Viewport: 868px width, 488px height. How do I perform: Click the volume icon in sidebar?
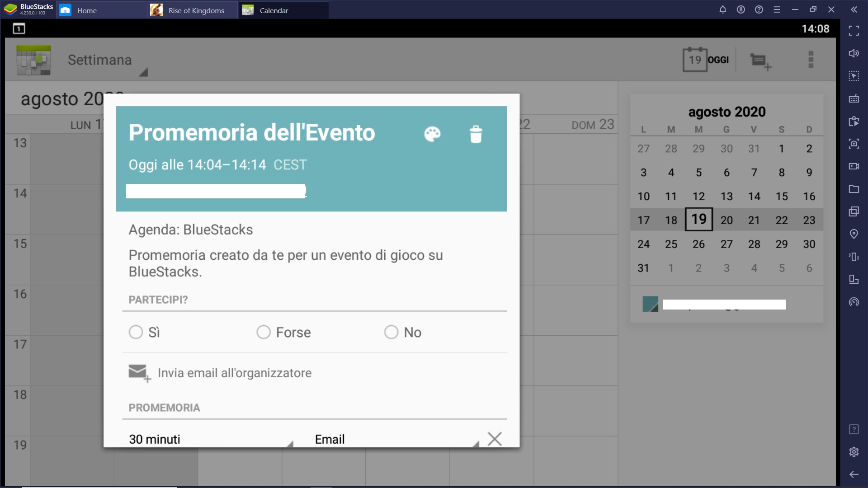854,53
